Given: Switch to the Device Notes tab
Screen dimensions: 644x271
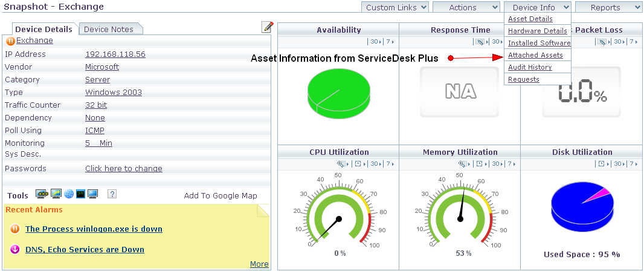Looking at the screenshot, I should point(108,29).
